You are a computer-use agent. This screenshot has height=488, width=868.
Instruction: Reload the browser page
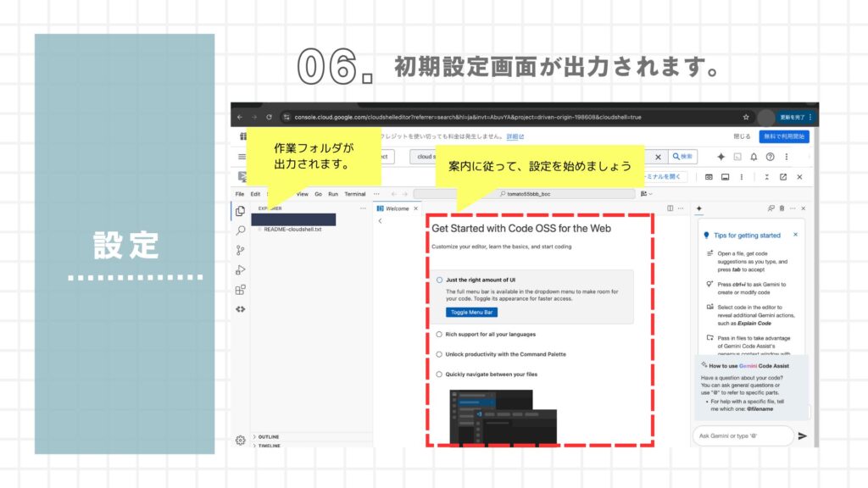269,117
